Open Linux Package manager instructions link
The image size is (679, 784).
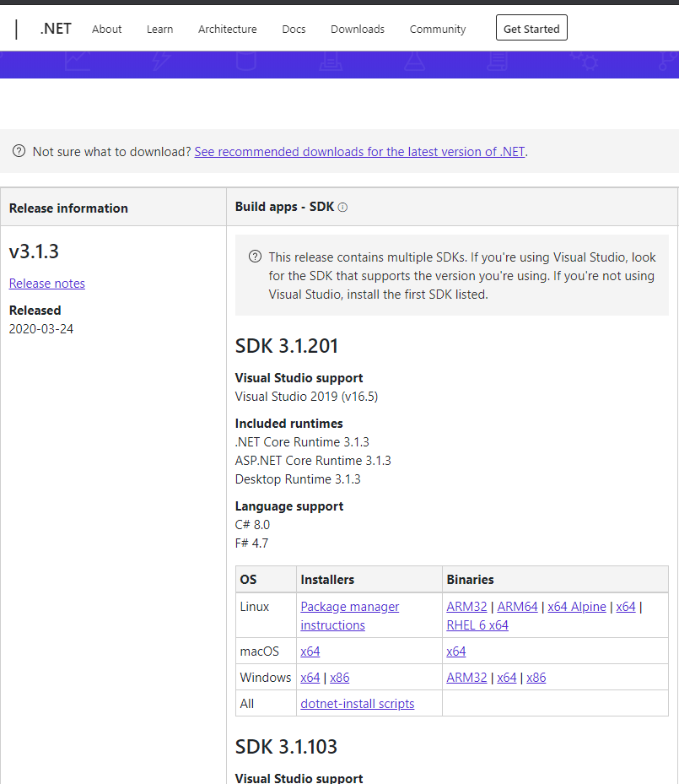click(x=350, y=615)
